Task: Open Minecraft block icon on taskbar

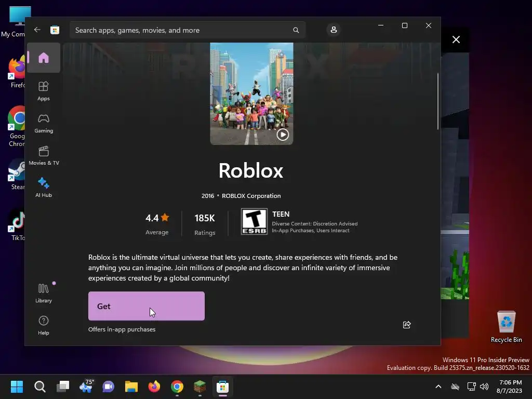Action: (x=200, y=387)
